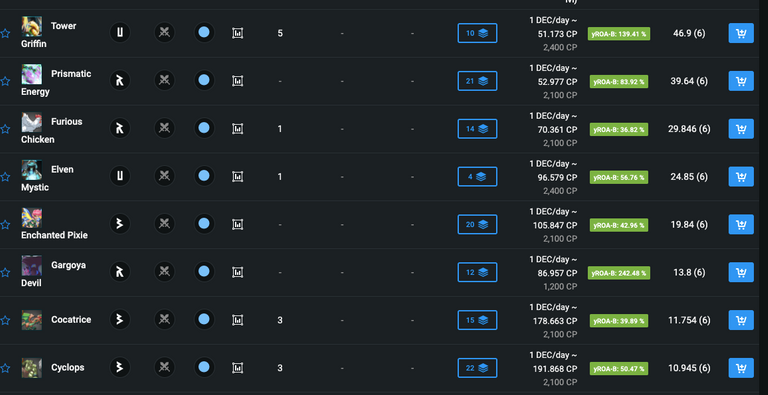The width and height of the screenshot is (768, 395).
Task: Expand Tower Griffin 10 stacked listings
Action: point(477,33)
